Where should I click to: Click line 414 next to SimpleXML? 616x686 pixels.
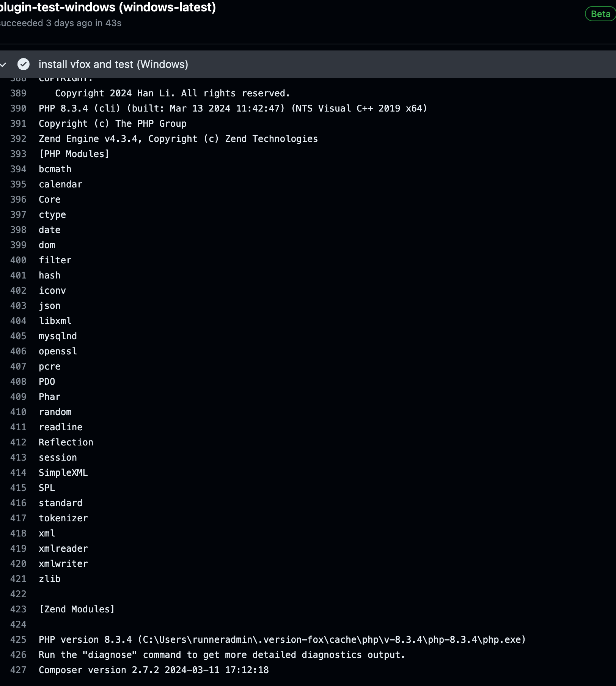tap(63, 472)
